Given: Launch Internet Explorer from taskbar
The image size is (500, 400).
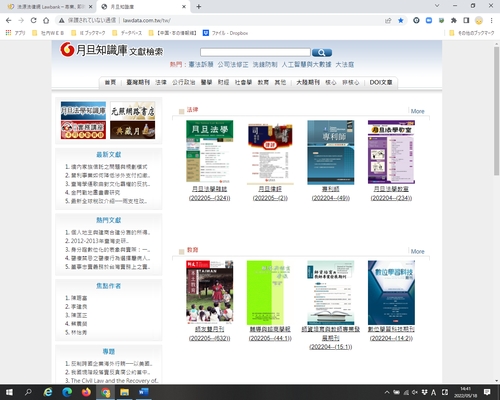Looking at the screenshot, I should pos(48,392).
